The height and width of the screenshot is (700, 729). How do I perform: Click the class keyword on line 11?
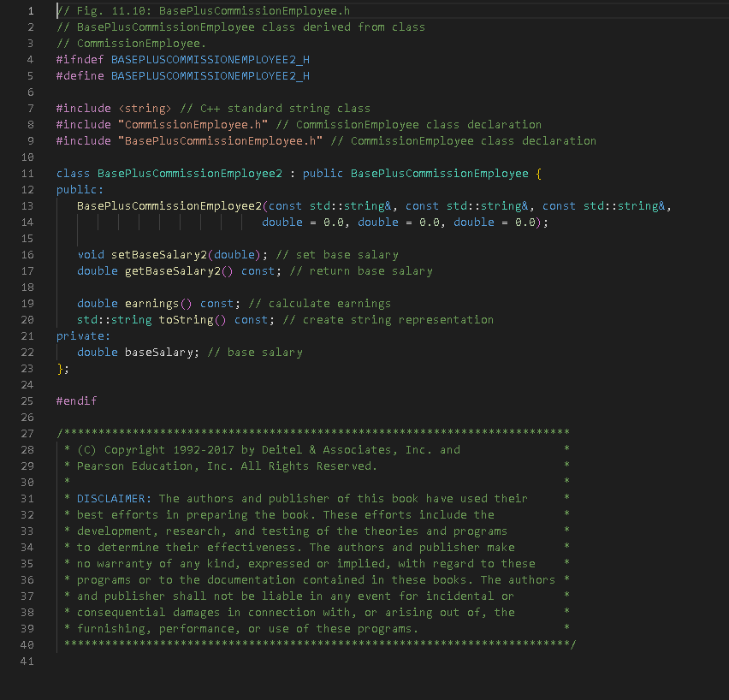click(73, 174)
